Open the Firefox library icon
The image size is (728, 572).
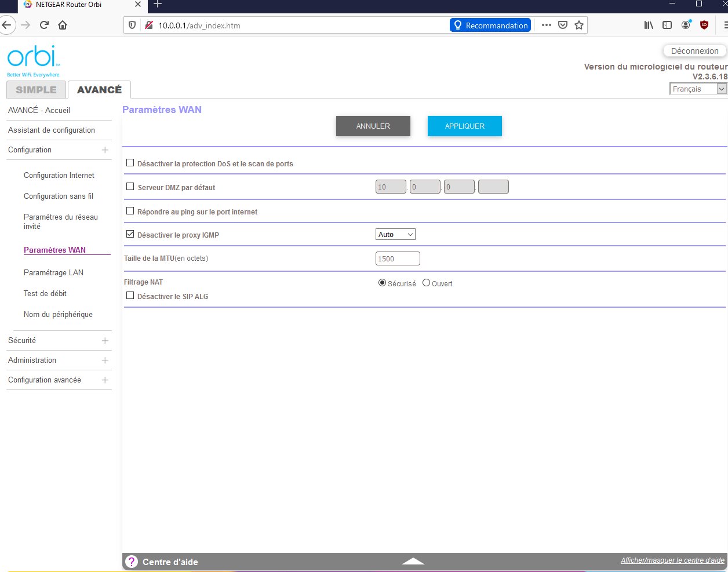click(649, 25)
